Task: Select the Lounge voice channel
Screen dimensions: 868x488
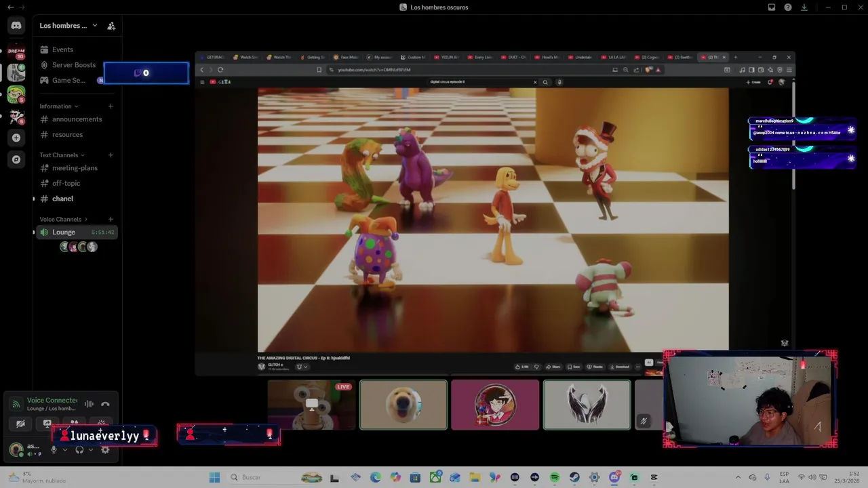Action: 77,232
